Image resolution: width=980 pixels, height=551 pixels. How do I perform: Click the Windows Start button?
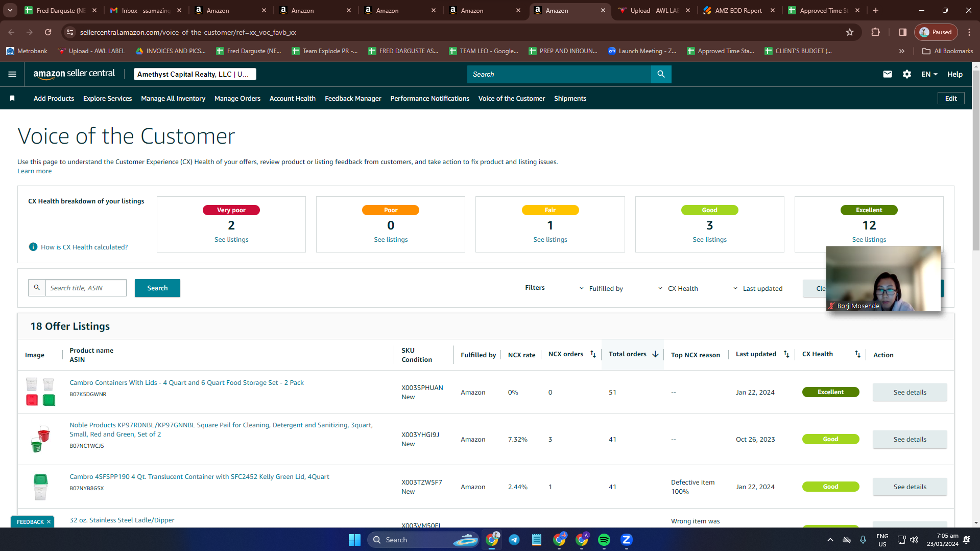(354, 540)
